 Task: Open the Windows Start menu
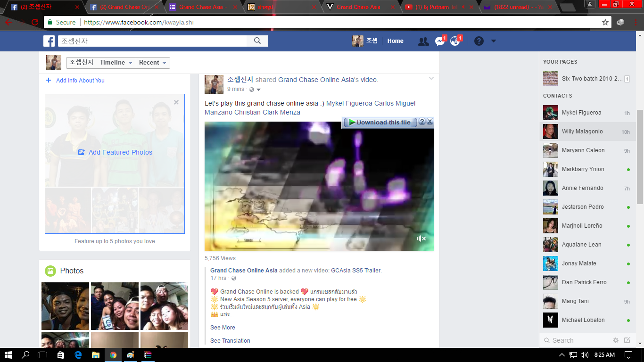[x=8, y=355]
